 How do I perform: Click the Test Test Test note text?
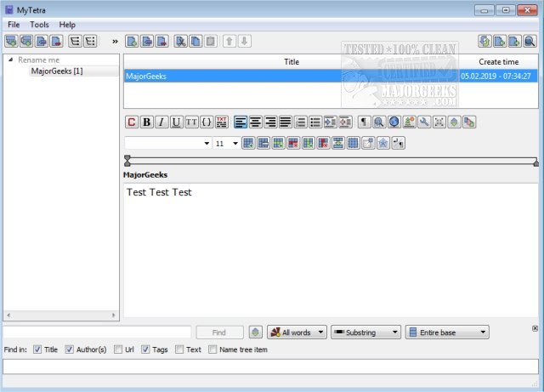coord(159,192)
